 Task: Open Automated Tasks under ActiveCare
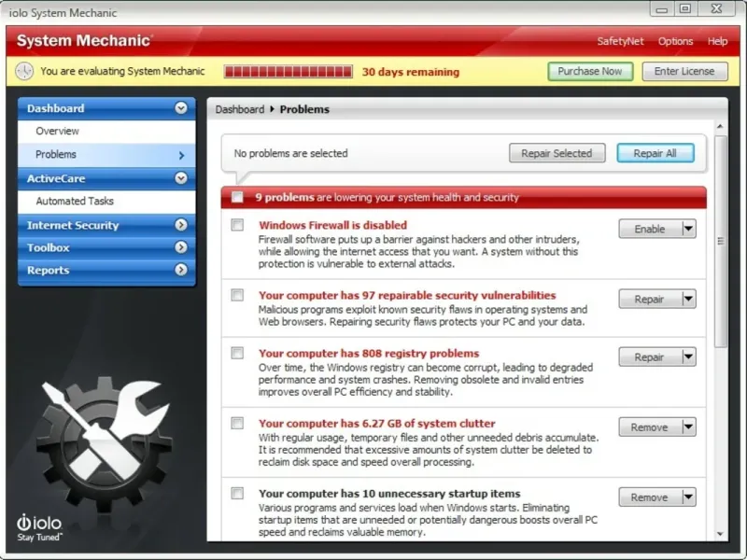coord(106,201)
